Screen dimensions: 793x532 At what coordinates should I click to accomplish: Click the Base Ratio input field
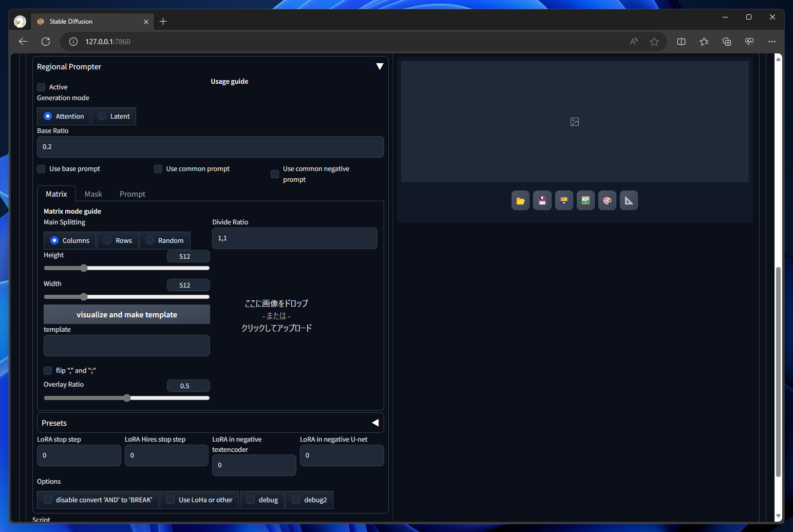(211, 147)
